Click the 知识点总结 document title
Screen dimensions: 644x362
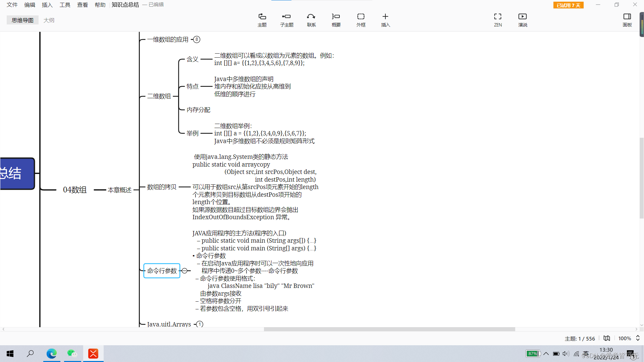tap(125, 5)
